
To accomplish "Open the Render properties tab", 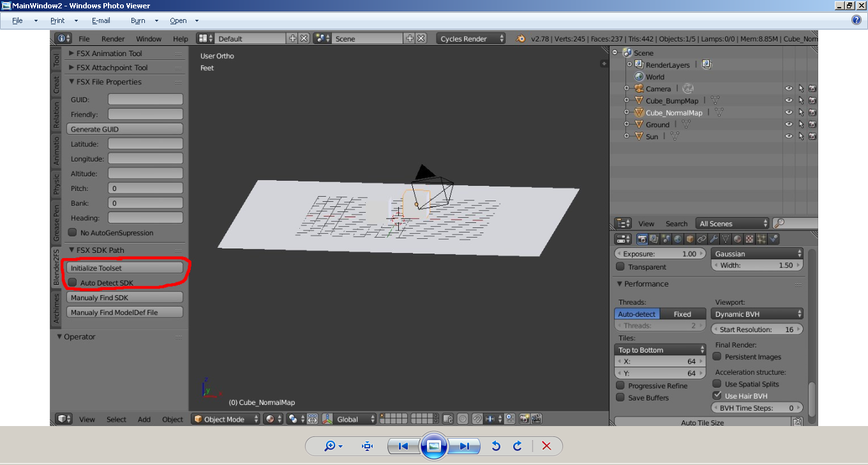I will (643, 238).
